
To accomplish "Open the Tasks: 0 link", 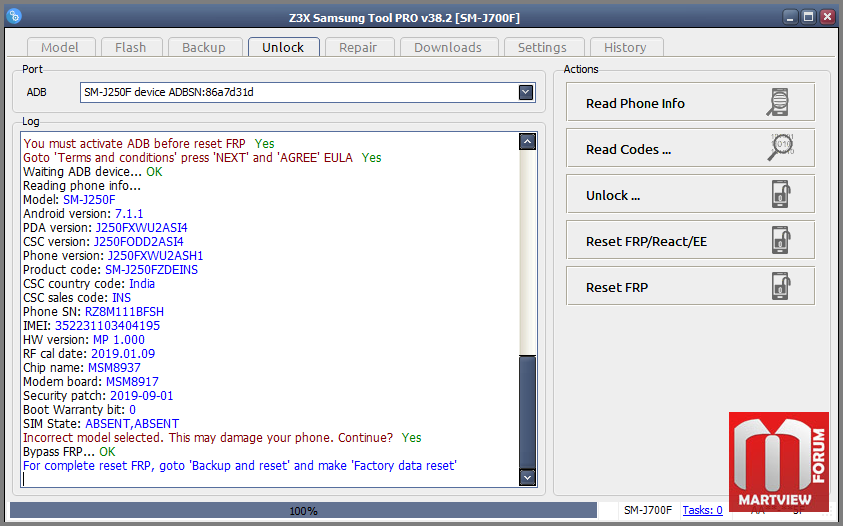I will [x=702, y=510].
